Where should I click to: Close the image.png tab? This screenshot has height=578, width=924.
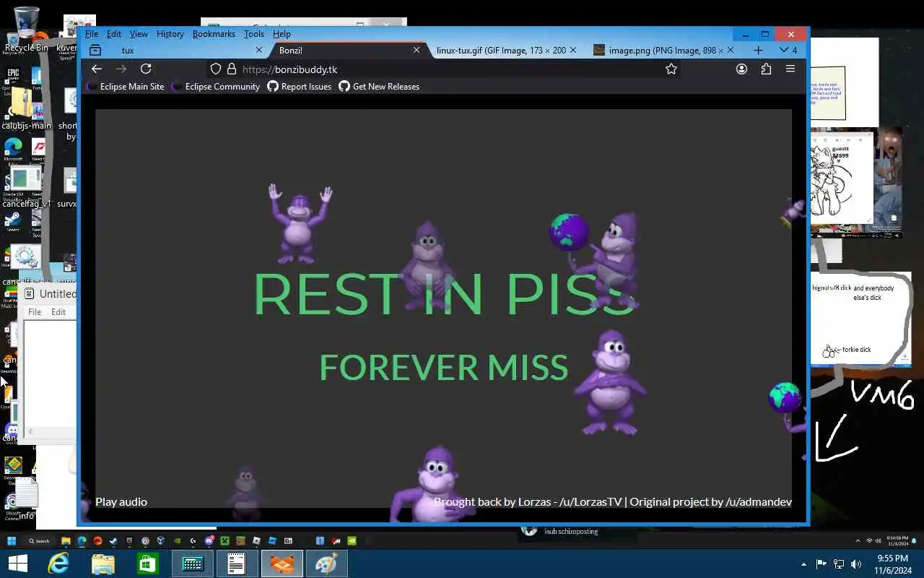[x=730, y=50]
